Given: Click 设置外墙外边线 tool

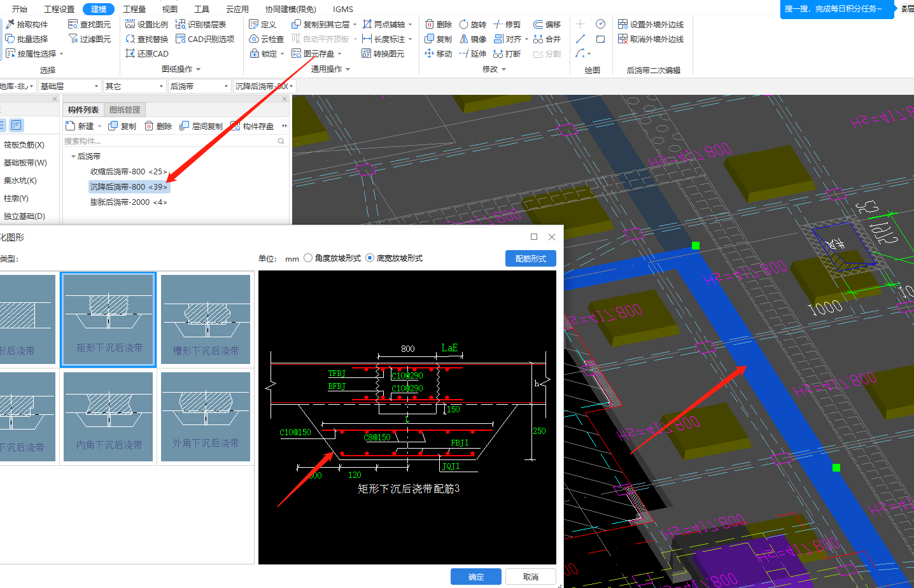Looking at the screenshot, I should click(x=650, y=24).
